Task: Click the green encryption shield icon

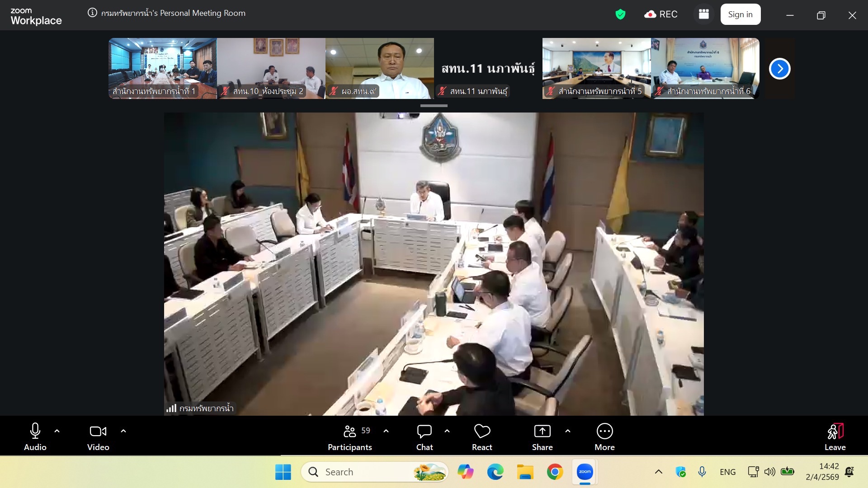Action: (620, 14)
